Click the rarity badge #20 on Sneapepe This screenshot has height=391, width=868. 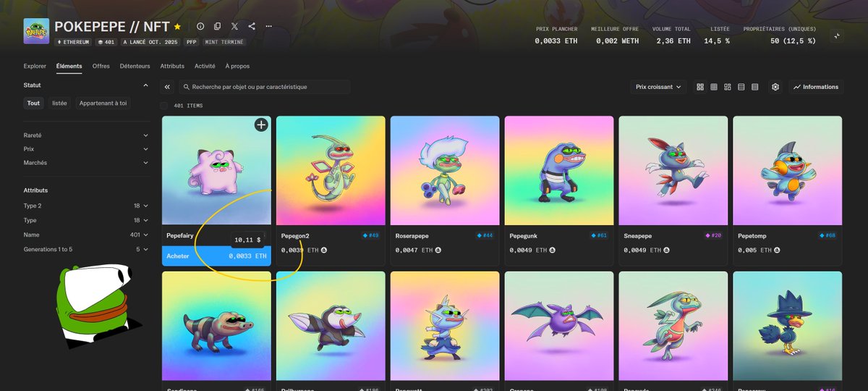[x=713, y=235]
